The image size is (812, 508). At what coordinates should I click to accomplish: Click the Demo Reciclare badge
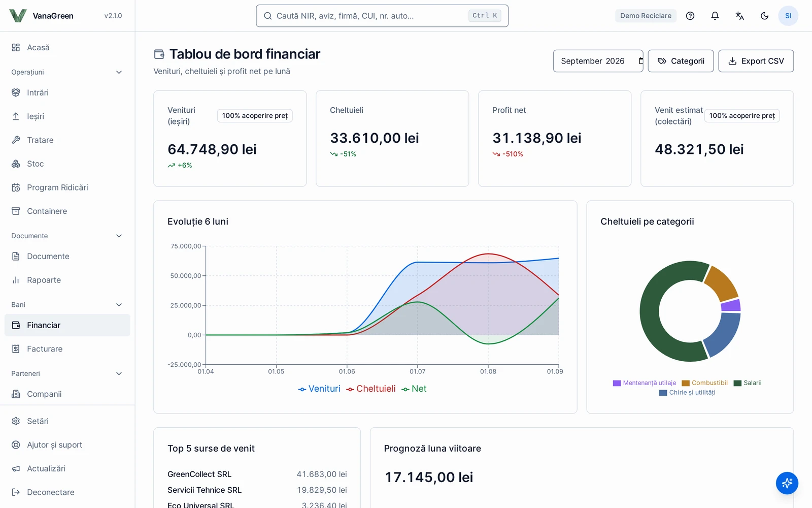pos(646,16)
